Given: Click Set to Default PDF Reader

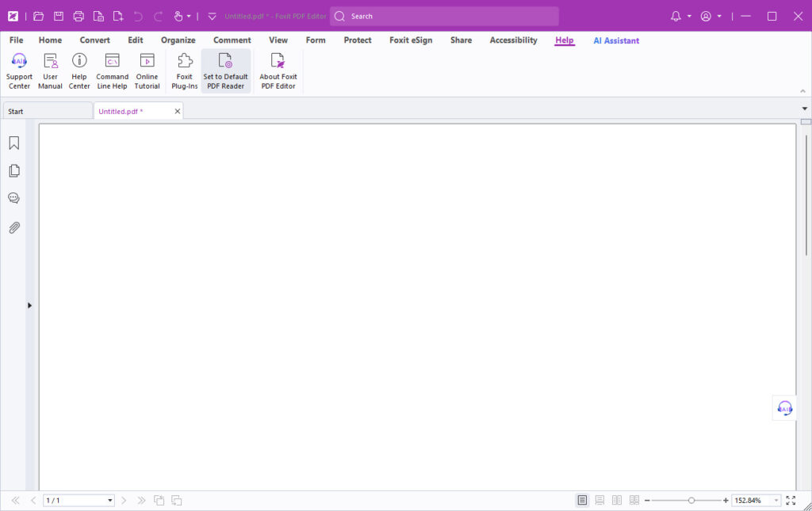Looking at the screenshot, I should pyautogui.click(x=226, y=71).
